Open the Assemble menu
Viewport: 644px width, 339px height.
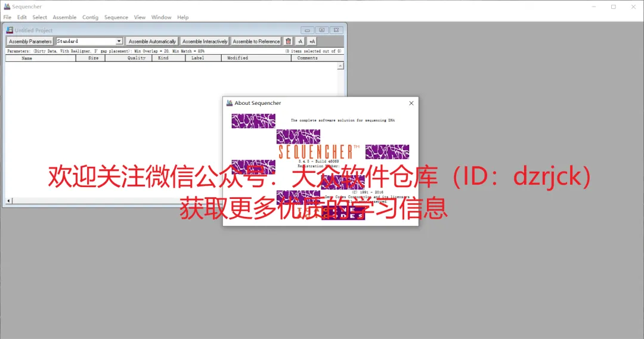click(x=64, y=17)
